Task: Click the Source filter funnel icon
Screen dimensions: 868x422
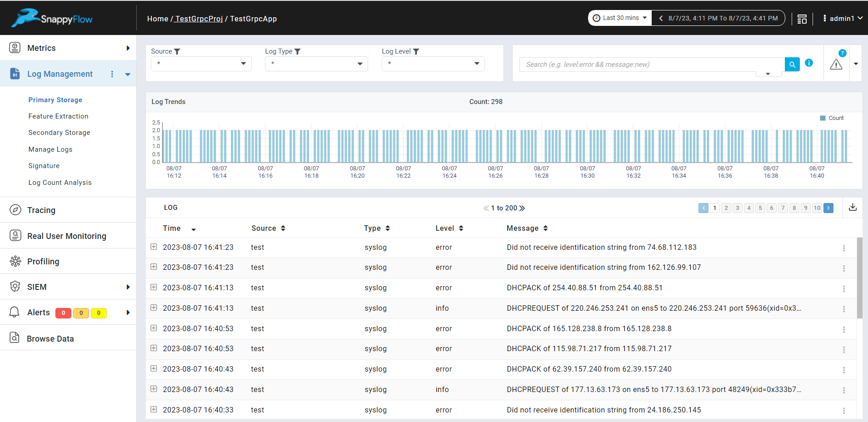Action: [177, 52]
